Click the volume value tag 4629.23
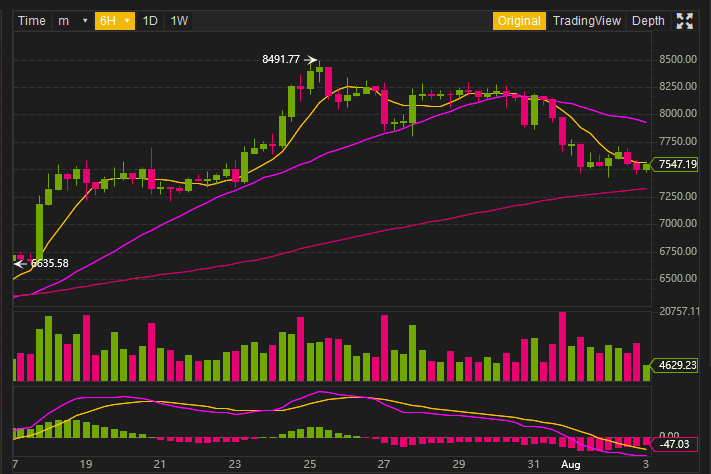Screen dimensions: 711x474 click(677, 365)
